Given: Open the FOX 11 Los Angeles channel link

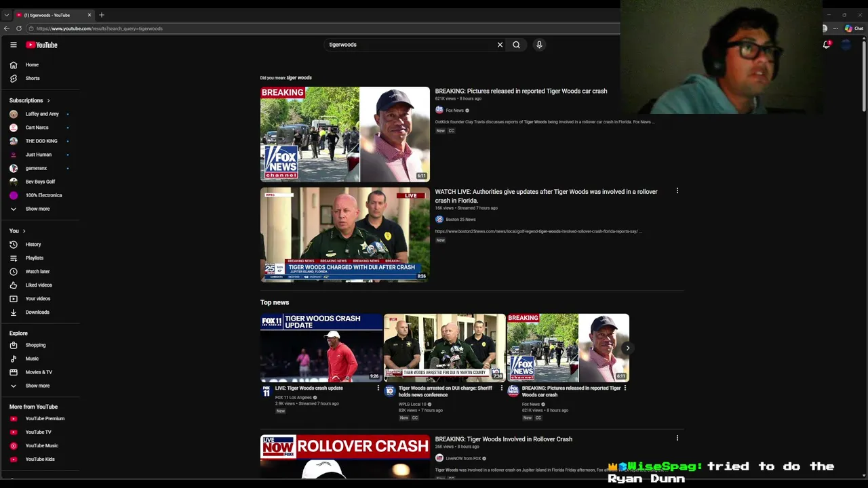Looking at the screenshot, I should pos(294,398).
